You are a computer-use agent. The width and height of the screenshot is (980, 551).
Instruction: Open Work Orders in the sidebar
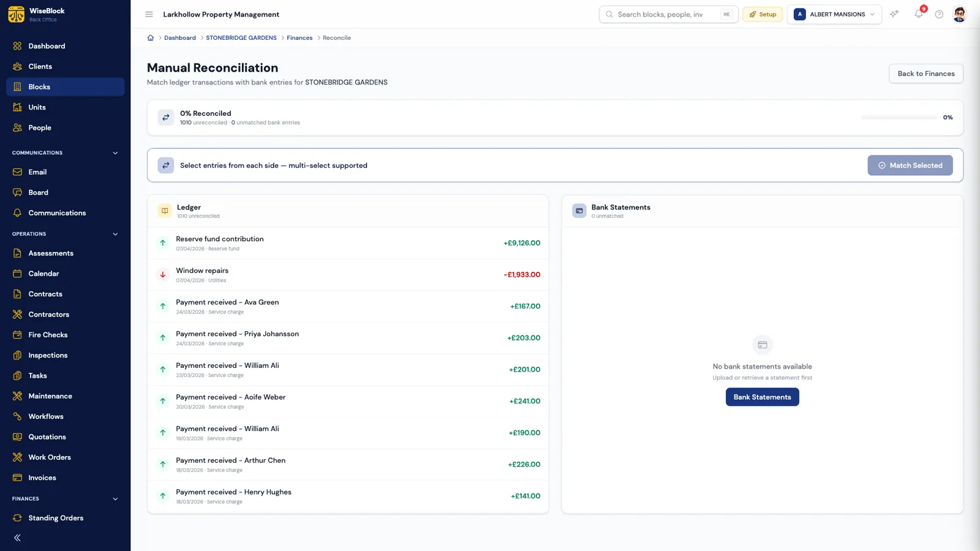(x=65, y=457)
